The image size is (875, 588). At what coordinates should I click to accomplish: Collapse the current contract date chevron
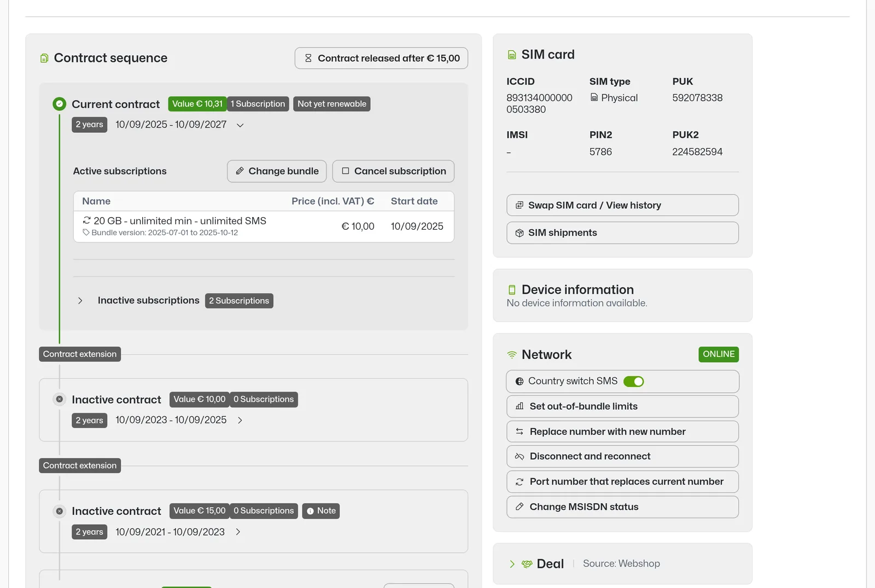pyautogui.click(x=240, y=125)
